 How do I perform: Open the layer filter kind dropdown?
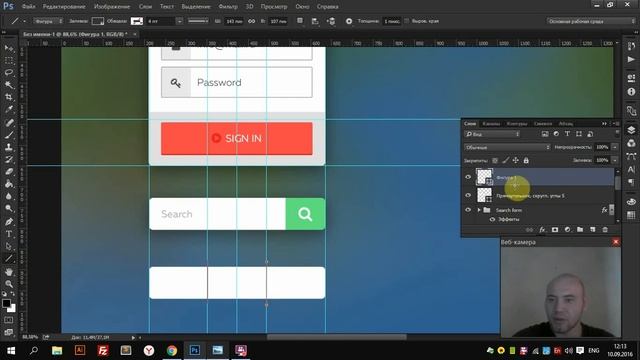pos(492,134)
